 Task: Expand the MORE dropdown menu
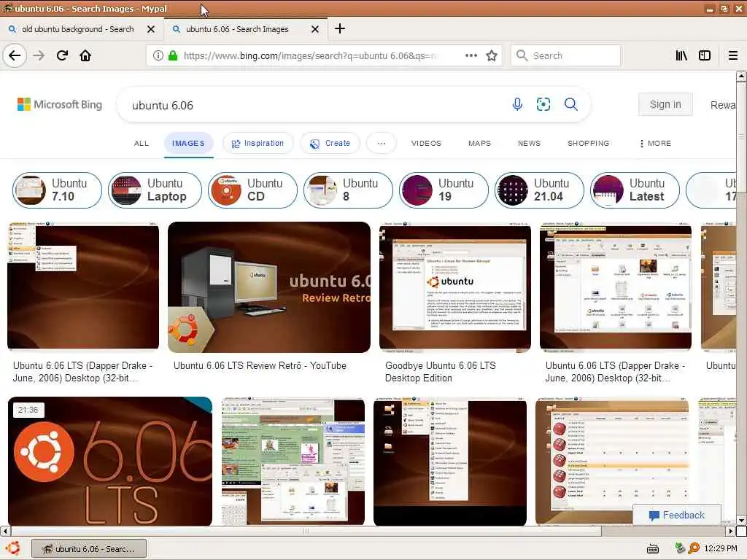[x=656, y=144]
